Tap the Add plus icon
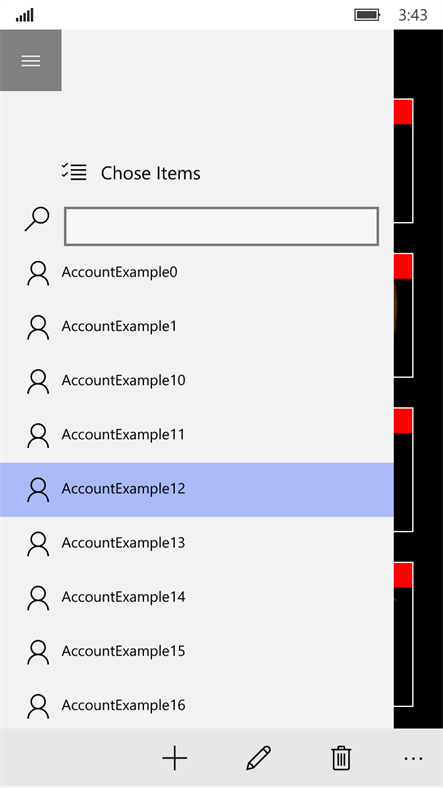This screenshot has width=443, height=788. [175, 758]
